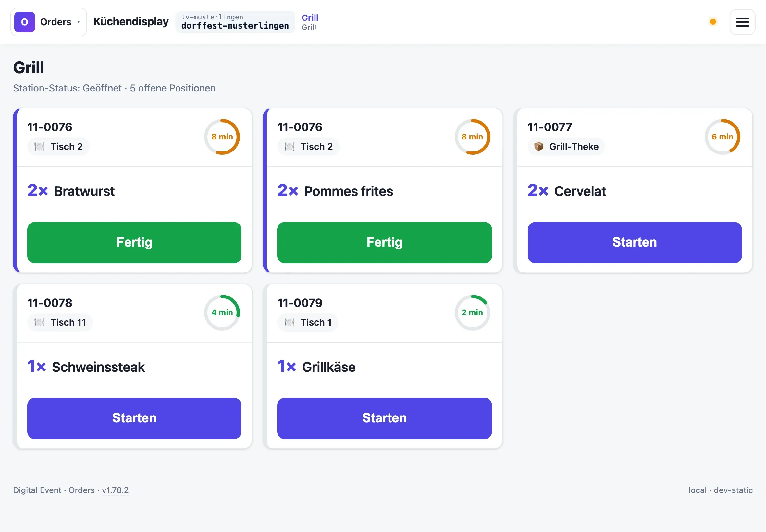Screen dimensions: 766x532
Task: Click the purple Orders app logo
Action: pos(25,22)
